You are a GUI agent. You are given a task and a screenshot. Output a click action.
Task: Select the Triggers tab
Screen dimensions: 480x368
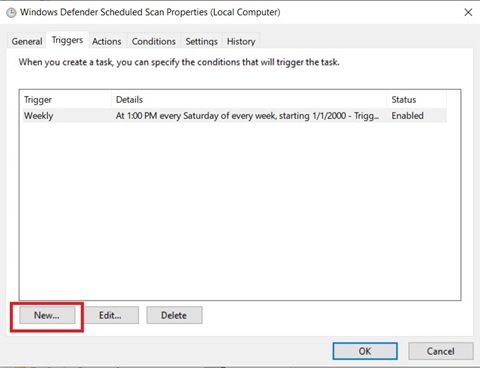pyautogui.click(x=67, y=40)
